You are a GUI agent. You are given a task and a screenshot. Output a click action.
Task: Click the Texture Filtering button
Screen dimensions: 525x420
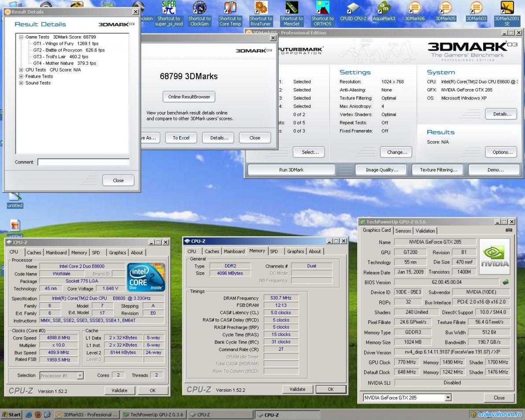[439, 170]
